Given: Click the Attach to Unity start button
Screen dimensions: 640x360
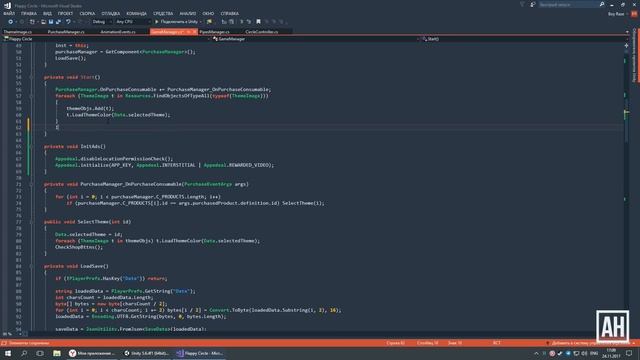Looking at the screenshot, I should click(176, 22).
